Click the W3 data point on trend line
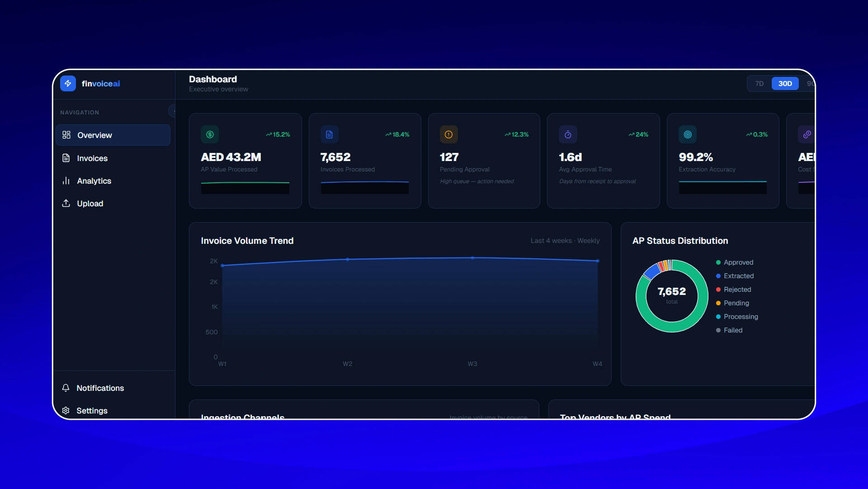This screenshot has width=868, height=489. (472, 258)
